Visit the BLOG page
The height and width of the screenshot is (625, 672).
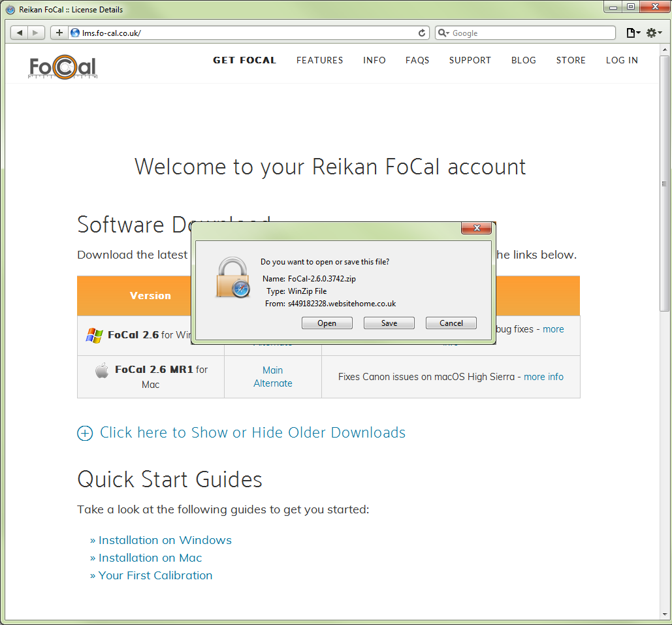tap(524, 60)
